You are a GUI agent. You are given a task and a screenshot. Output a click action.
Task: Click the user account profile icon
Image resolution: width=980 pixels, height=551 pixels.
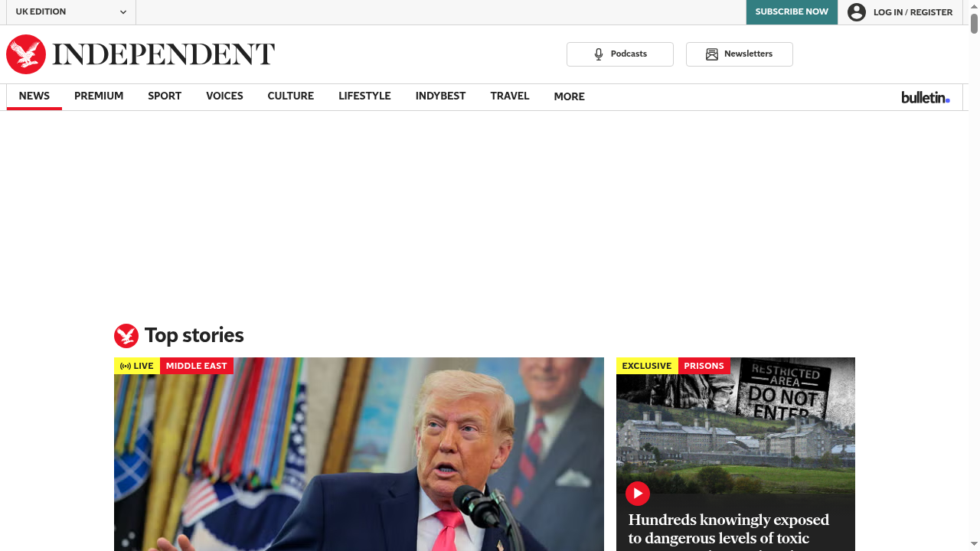pos(857,12)
